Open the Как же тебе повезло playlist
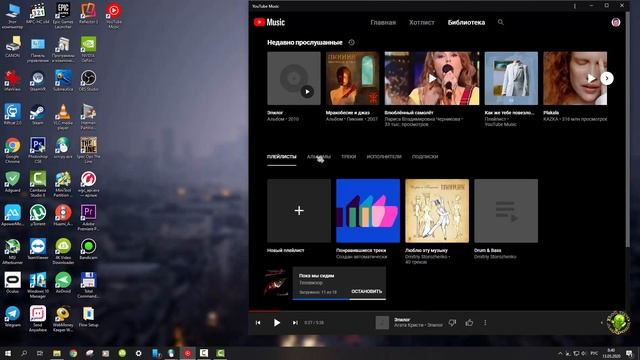 [x=511, y=78]
